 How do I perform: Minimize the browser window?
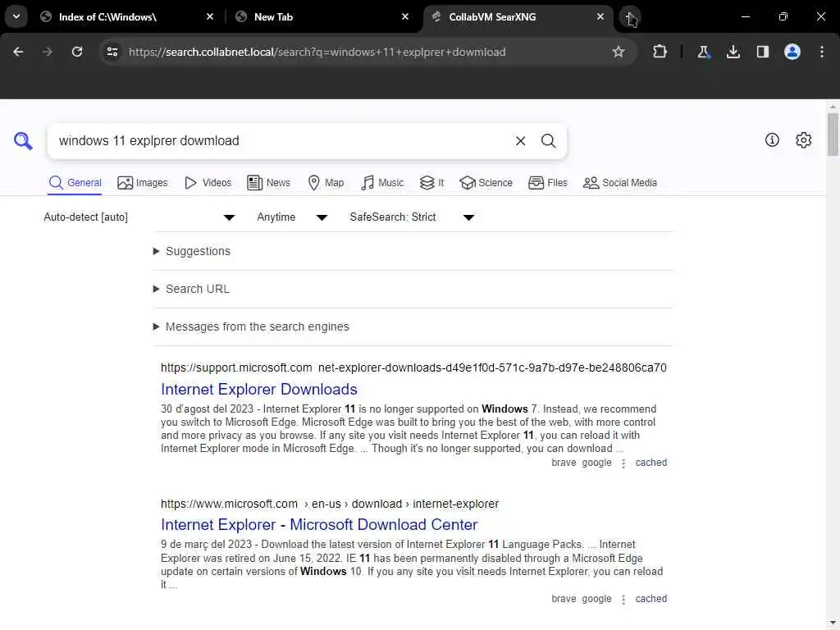point(745,16)
